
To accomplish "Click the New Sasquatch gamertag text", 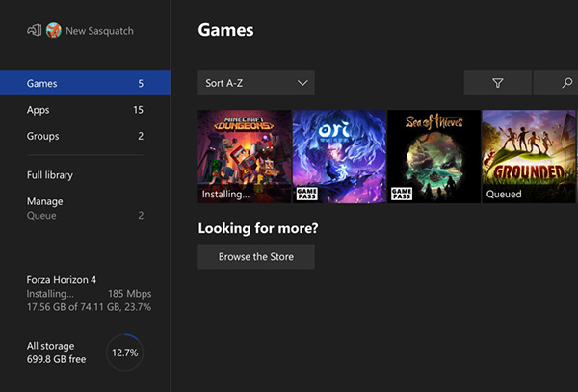I will pos(99,31).
